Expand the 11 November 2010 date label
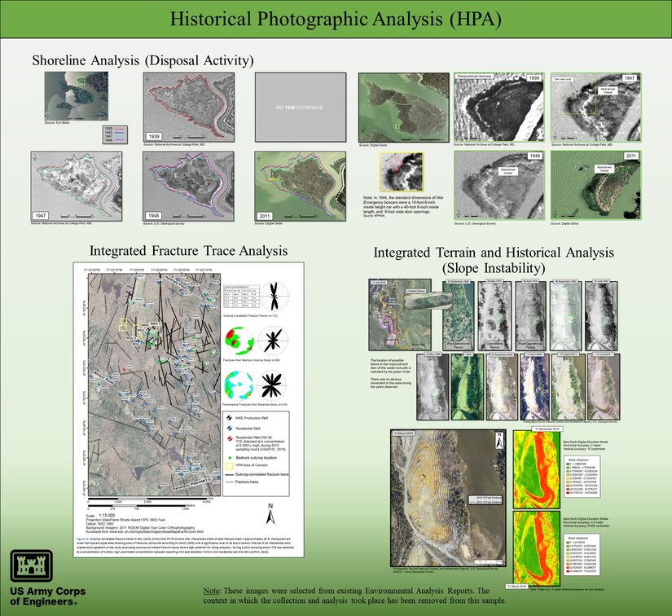This screenshot has width=672, height=616. [546, 429]
